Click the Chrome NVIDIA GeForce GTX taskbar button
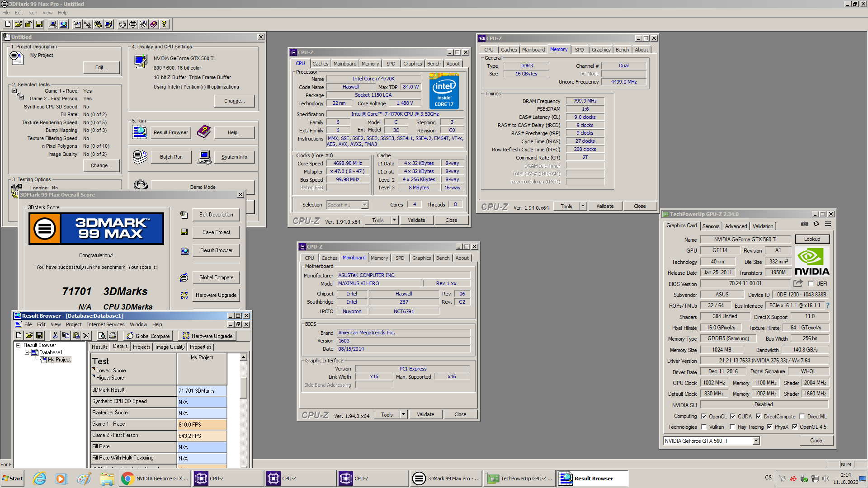 155,479
